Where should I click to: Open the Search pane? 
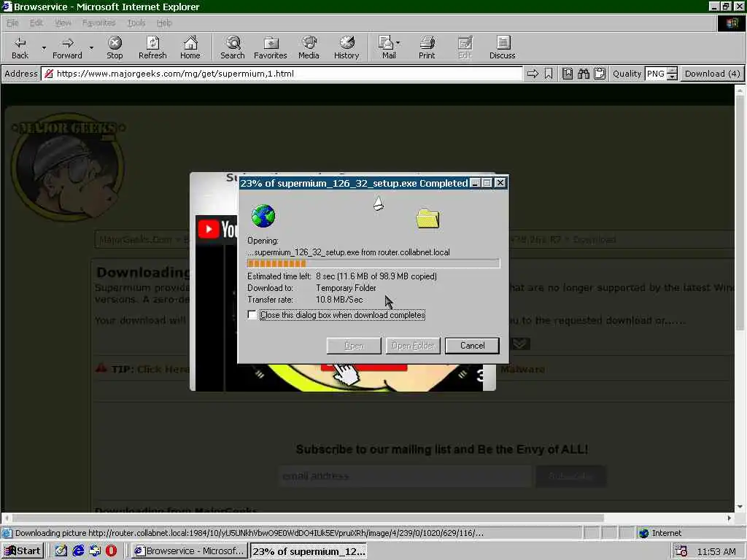233,47
